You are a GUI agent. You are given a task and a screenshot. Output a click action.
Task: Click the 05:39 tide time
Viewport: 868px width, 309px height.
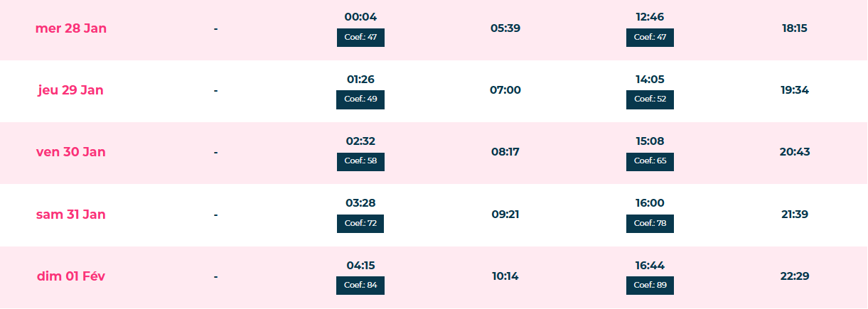pyautogui.click(x=505, y=28)
